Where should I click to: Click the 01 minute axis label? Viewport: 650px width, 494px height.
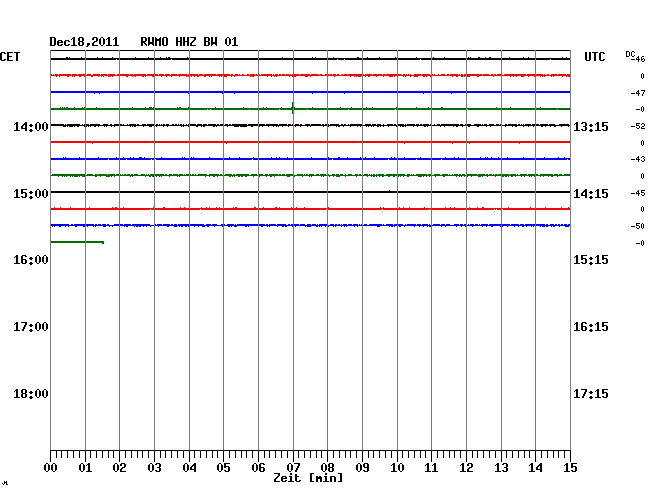click(x=85, y=467)
